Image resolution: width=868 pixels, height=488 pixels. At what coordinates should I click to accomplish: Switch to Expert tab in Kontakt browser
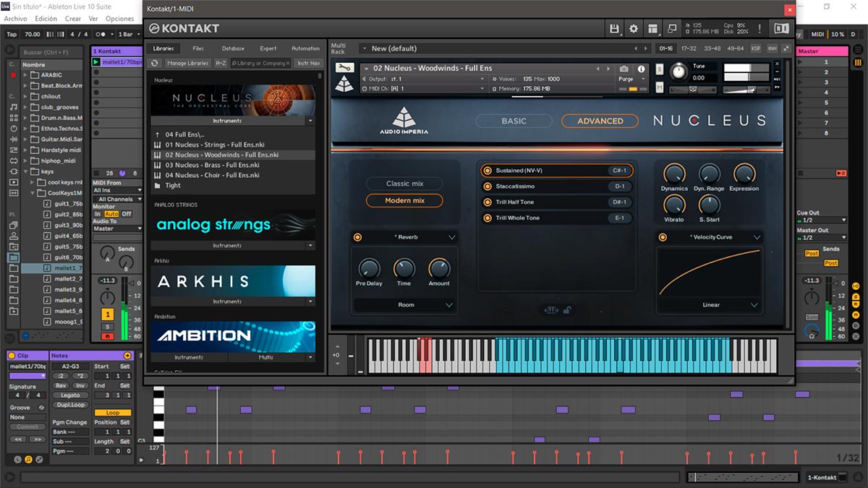(268, 48)
